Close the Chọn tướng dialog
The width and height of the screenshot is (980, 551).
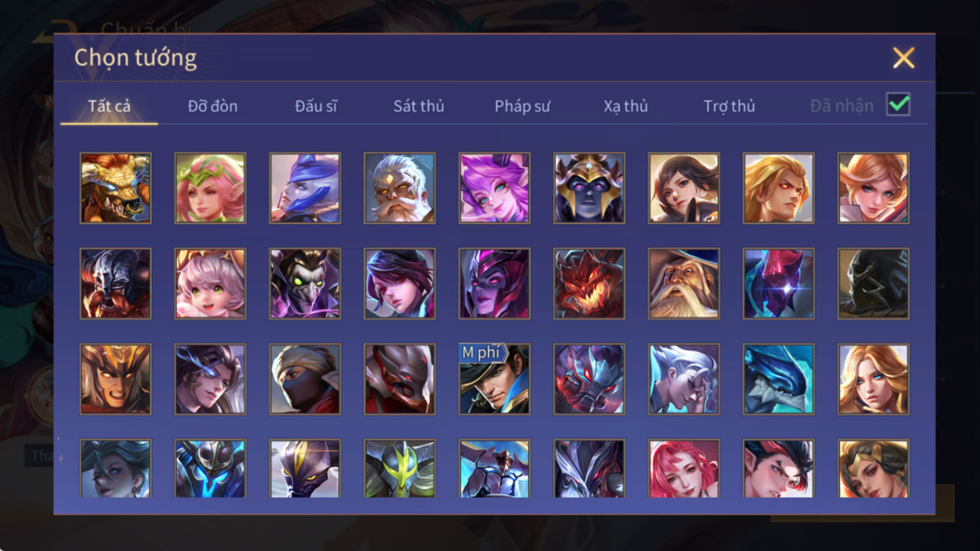pos(903,58)
